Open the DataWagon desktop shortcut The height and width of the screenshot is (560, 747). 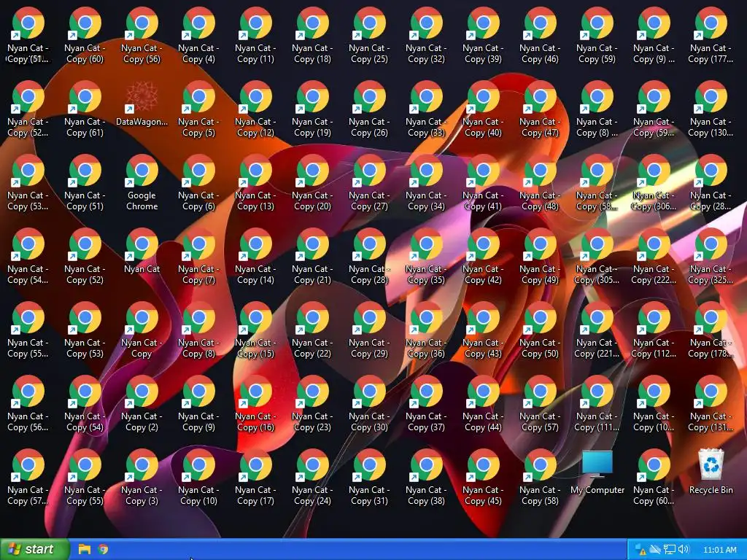tap(142, 105)
